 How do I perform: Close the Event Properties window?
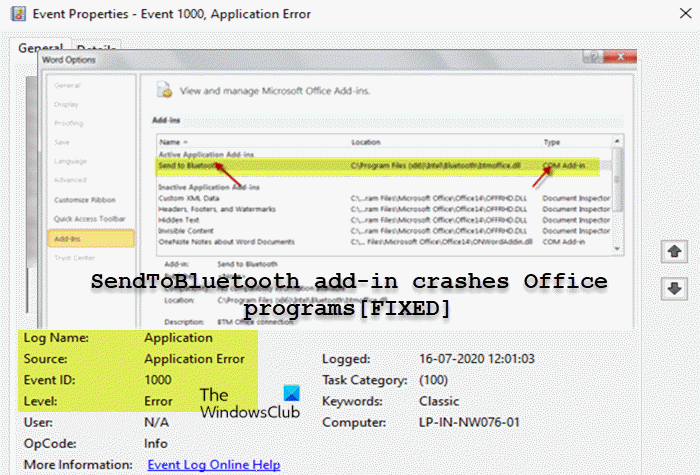(685, 13)
